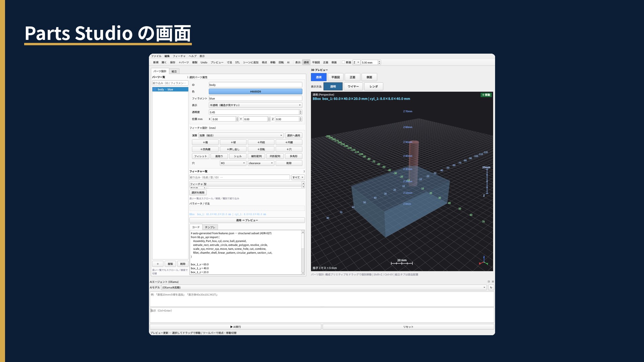
Task: Click STL export toolbar button
Action: tap(237, 62)
